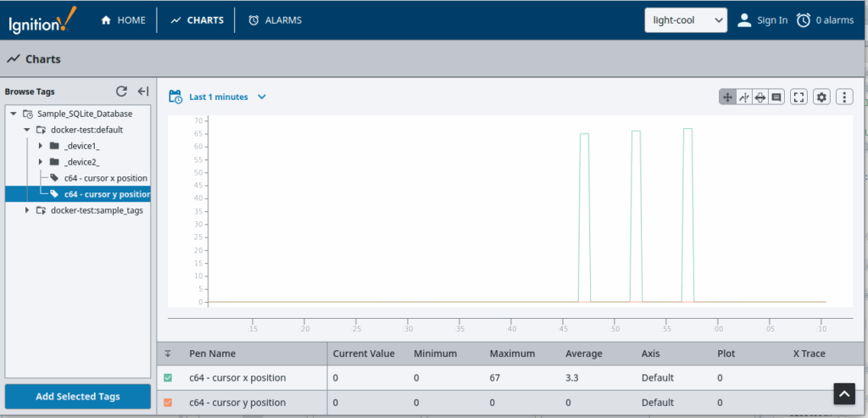Activate the X-Trace mode tool
868x418 pixels.
coord(744,98)
